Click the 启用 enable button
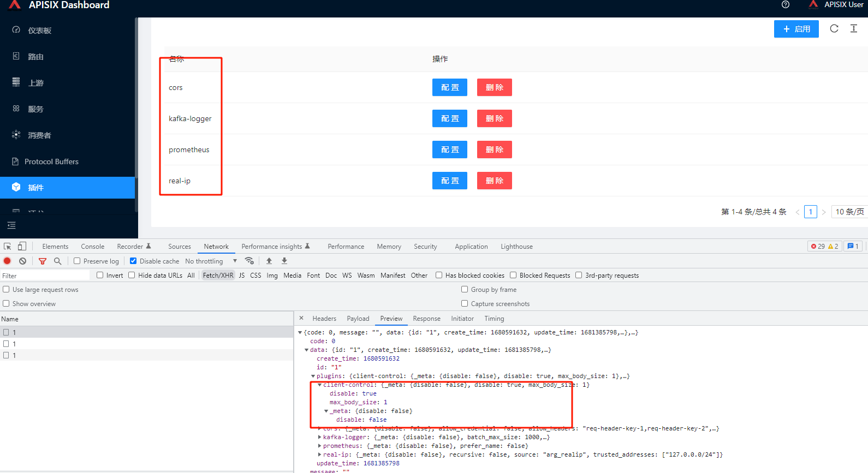Image resolution: width=868 pixels, height=473 pixels. pyautogui.click(x=796, y=29)
